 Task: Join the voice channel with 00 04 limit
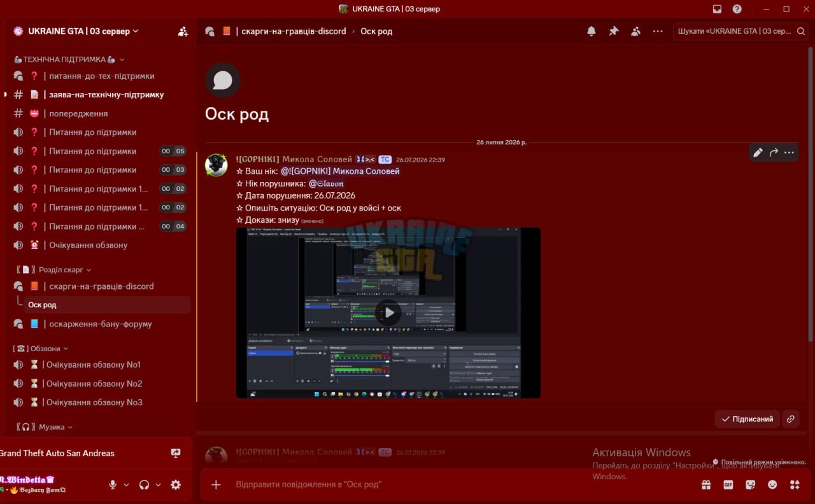pyautogui.click(x=98, y=227)
